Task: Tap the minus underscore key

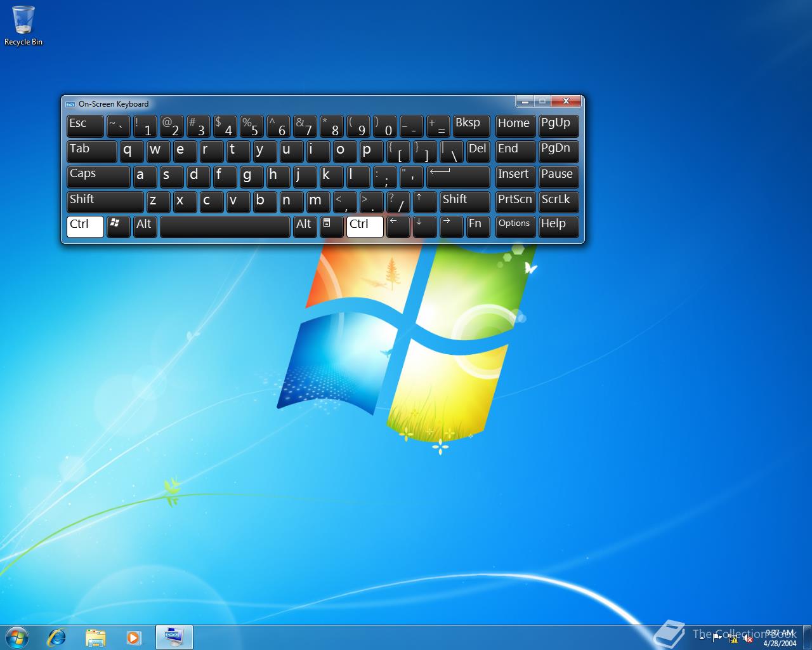Action: (x=411, y=126)
